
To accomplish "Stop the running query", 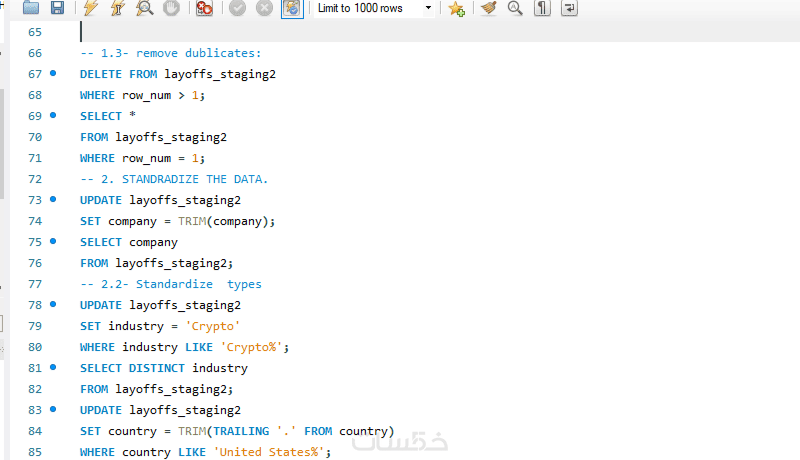I will tap(171, 8).
